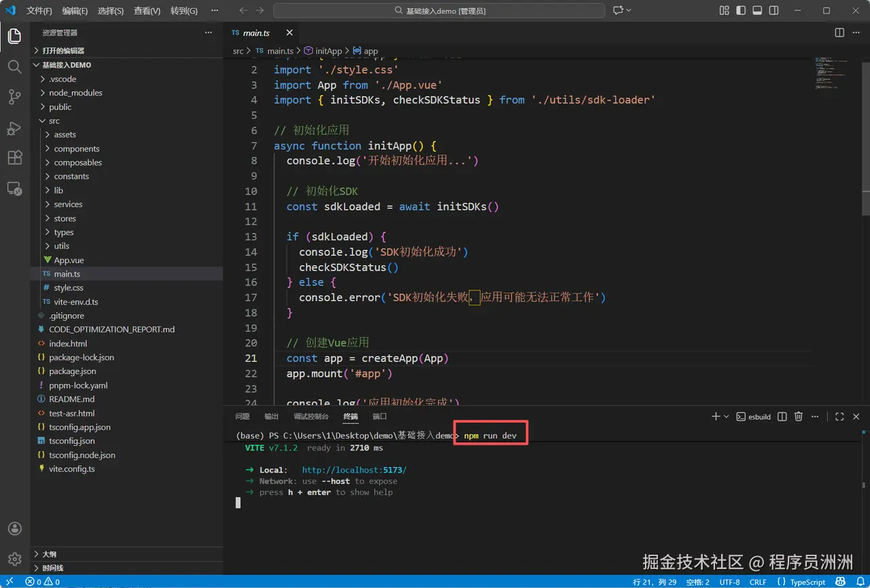Open README.md in the file tree
This screenshot has width=870, height=588.
(x=126, y=399)
